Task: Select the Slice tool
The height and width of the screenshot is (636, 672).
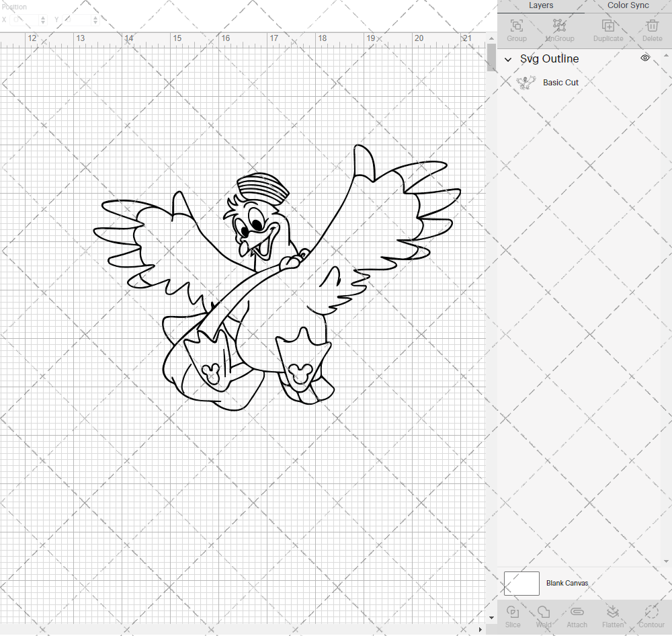Action: pos(513,616)
